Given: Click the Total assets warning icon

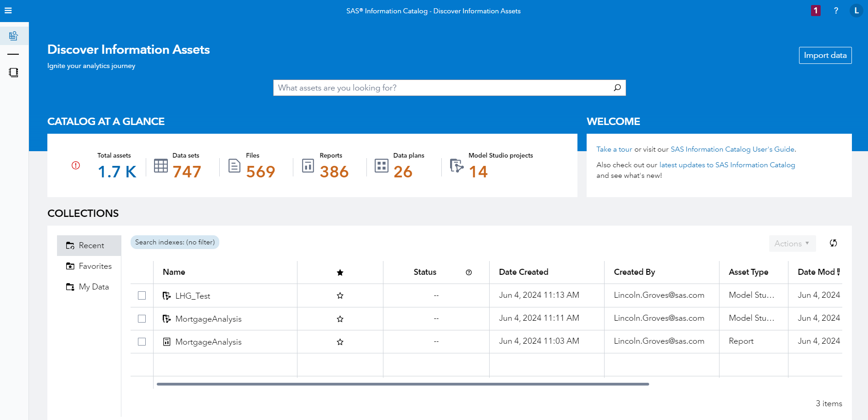Looking at the screenshot, I should click(x=75, y=165).
